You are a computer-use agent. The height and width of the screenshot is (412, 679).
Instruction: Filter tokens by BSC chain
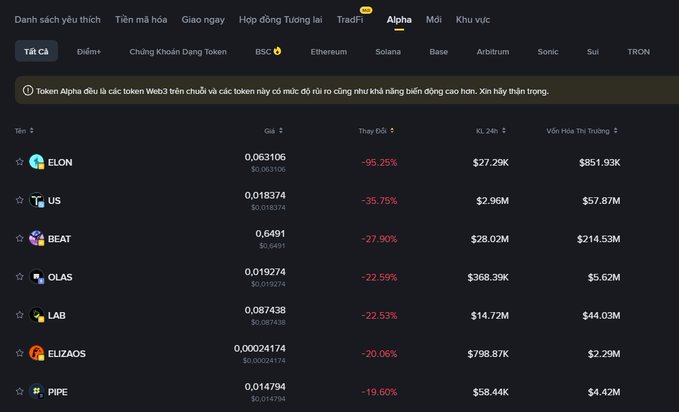pos(268,52)
